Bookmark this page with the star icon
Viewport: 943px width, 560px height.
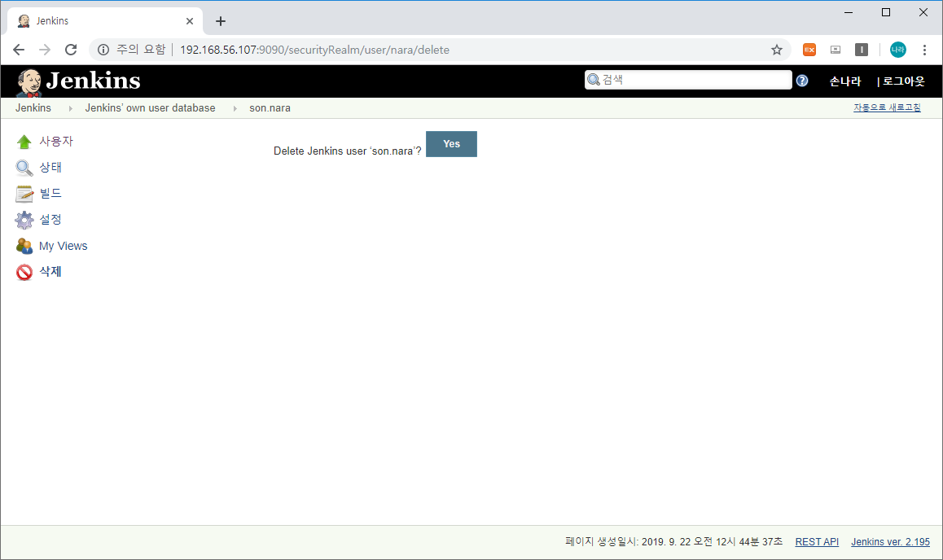(x=777, y=50)
